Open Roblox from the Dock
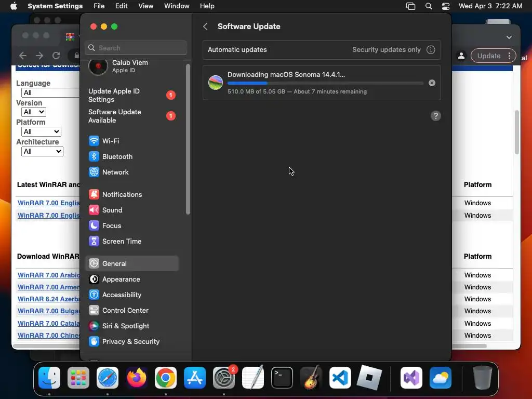Viewport: 532px width, 399px height. (x=369, y=378)
